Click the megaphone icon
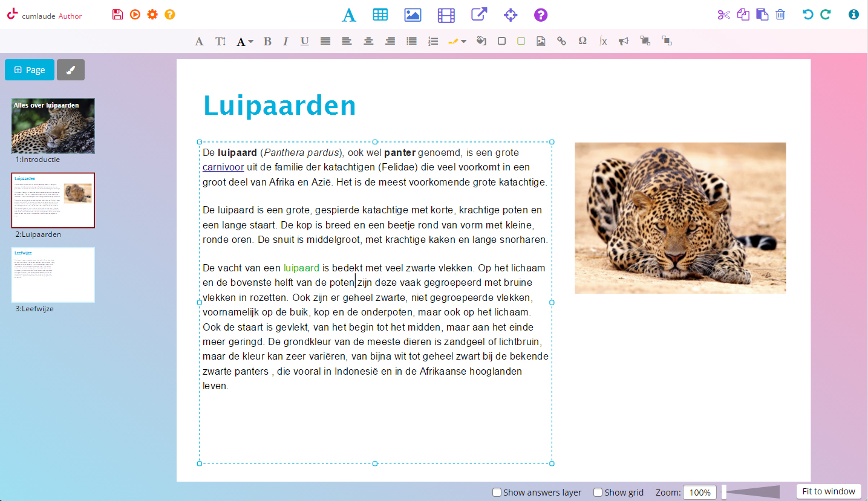Image resolution: width=868 pixels, height=501 pixels. tap(624, 41)
